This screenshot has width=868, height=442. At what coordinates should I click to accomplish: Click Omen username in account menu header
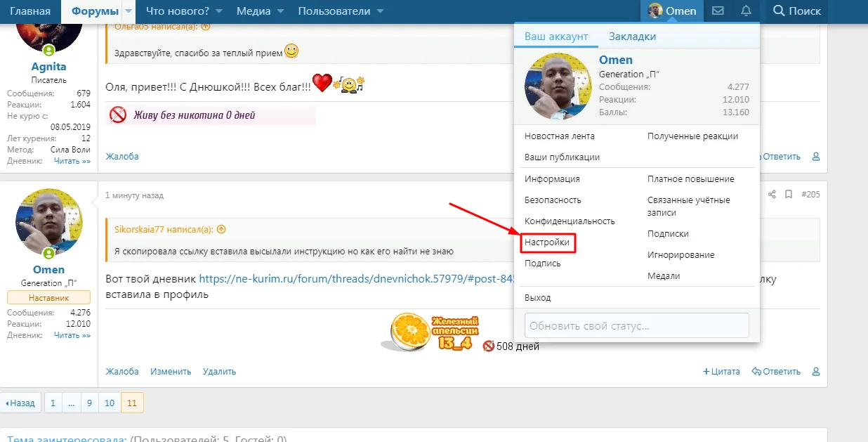coord(616,60)
